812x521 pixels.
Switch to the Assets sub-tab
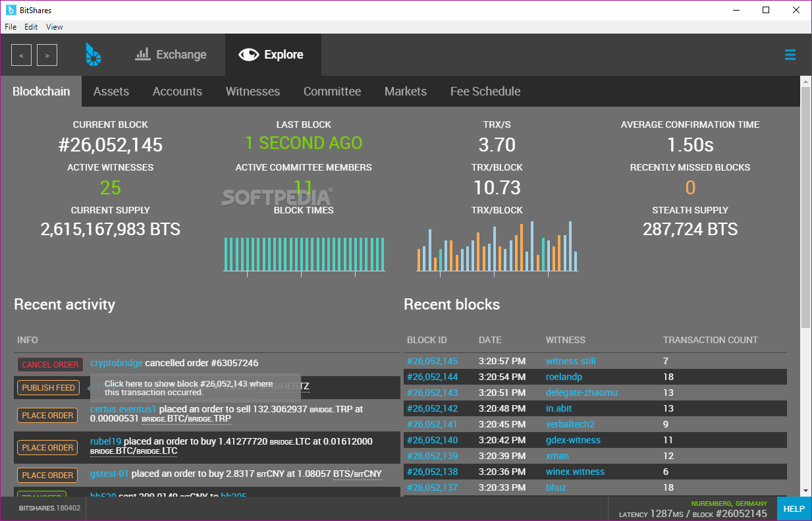tap(111, 92)
